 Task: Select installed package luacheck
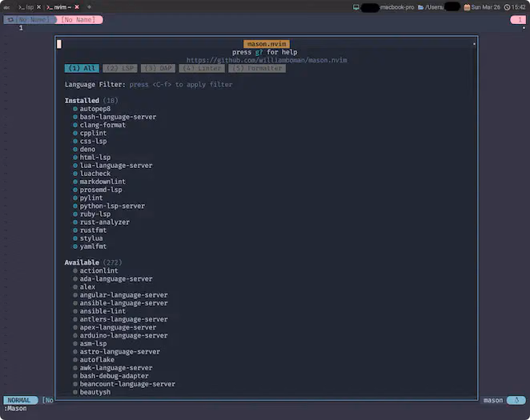coord(95,174)
